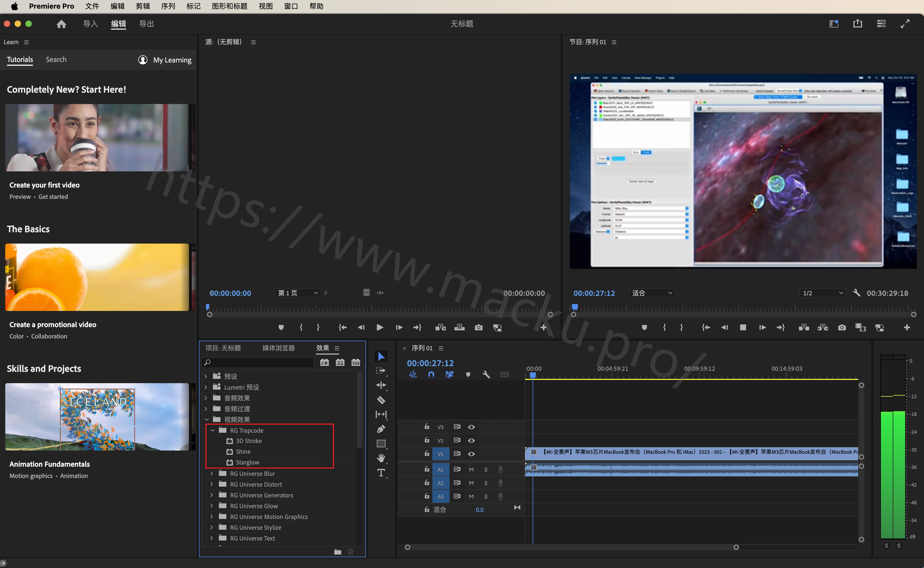This screenshot has width=924, height=568.
Task: Click Overwrite button in Source monitor
Action: [x=459, y=328]
